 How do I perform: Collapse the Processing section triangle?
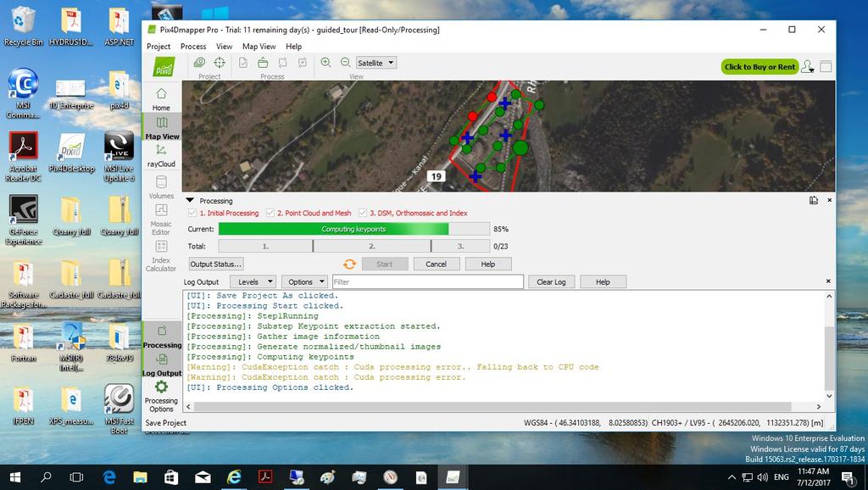tap(190, 200)
